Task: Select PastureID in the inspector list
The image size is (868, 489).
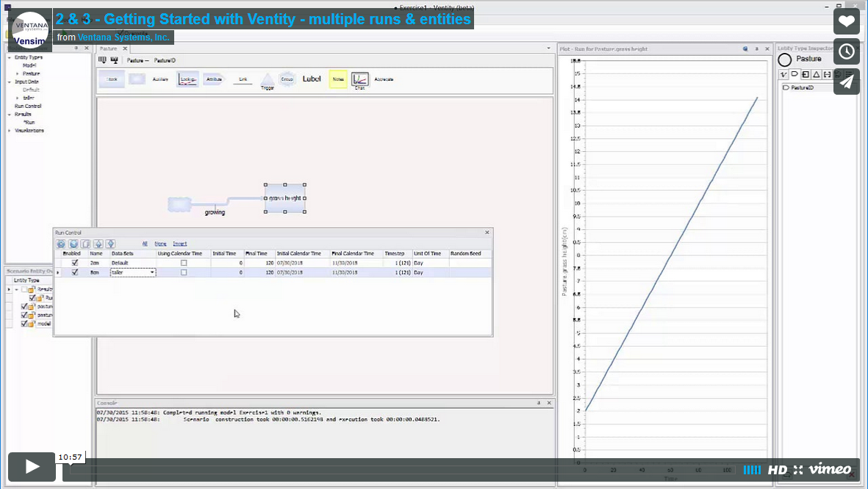Action: coord(802,87)
